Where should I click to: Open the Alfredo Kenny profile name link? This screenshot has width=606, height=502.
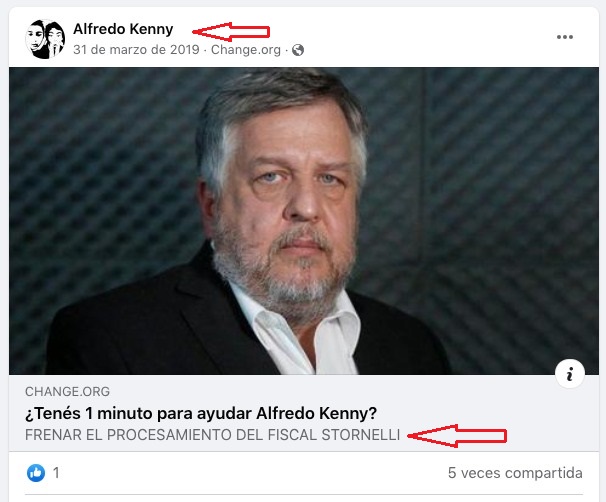[x=123, y=29]
